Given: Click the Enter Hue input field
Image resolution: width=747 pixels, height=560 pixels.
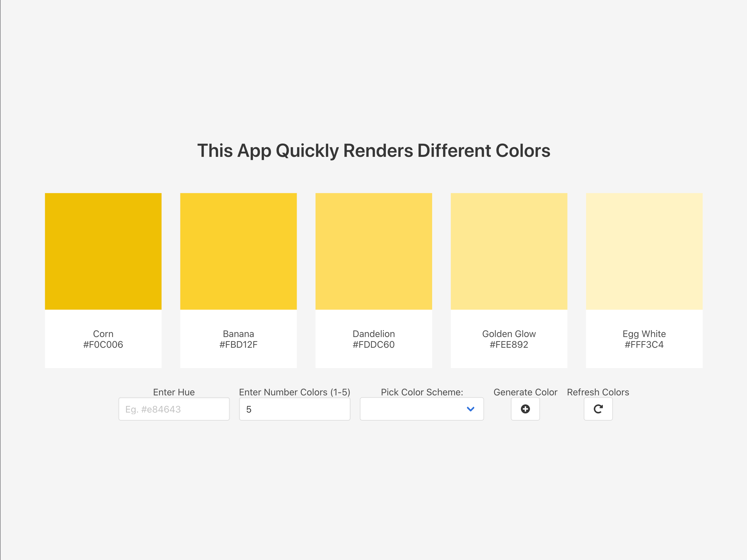Looking at the screenshot, I should (x=174, y=409).
